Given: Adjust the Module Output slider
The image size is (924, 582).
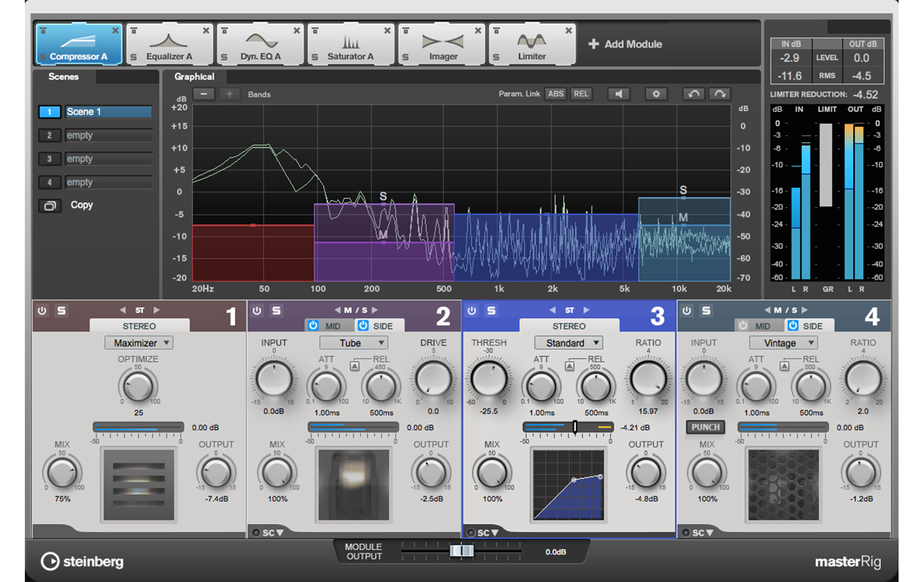Looking at the screenshot, I should [461, 551].
